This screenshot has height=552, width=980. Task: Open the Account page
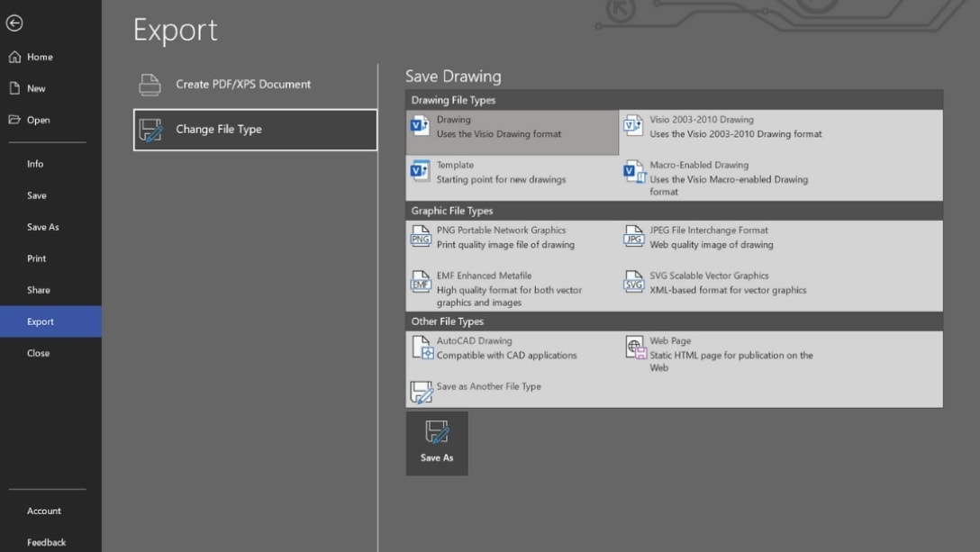point(50,511)
